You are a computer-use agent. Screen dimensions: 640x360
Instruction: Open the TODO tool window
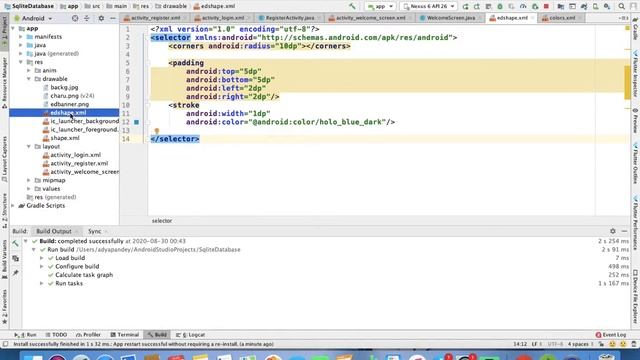pos(56,335)
